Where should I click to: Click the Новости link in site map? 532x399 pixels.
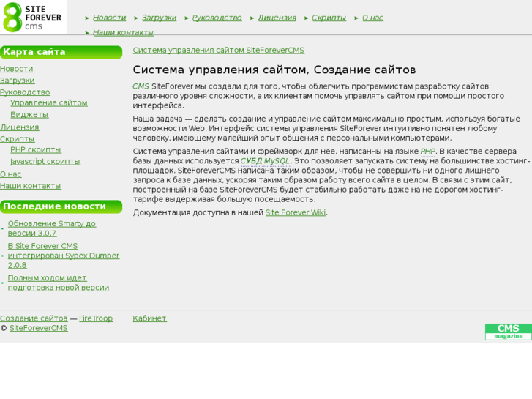[x=17, y=69]
